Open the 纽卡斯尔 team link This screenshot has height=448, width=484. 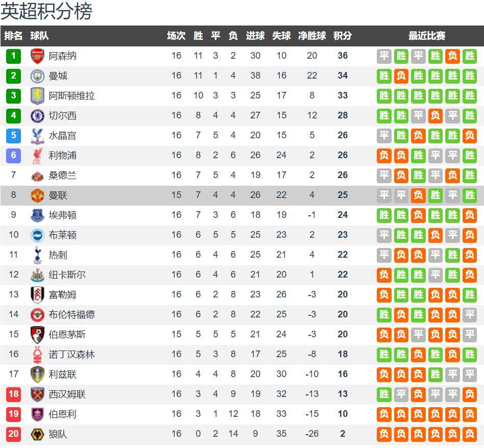pyautogui.click(x=67, y=275)
